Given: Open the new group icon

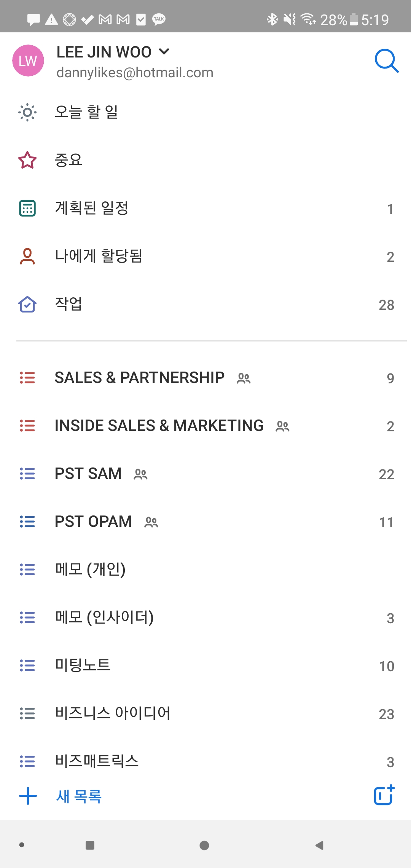Looking at the screenshot, I should pos(384,795).
